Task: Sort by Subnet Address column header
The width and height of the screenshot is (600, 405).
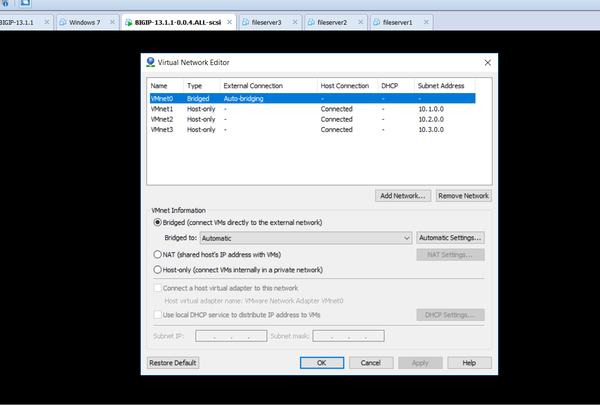Action: [x=445, y=86]
